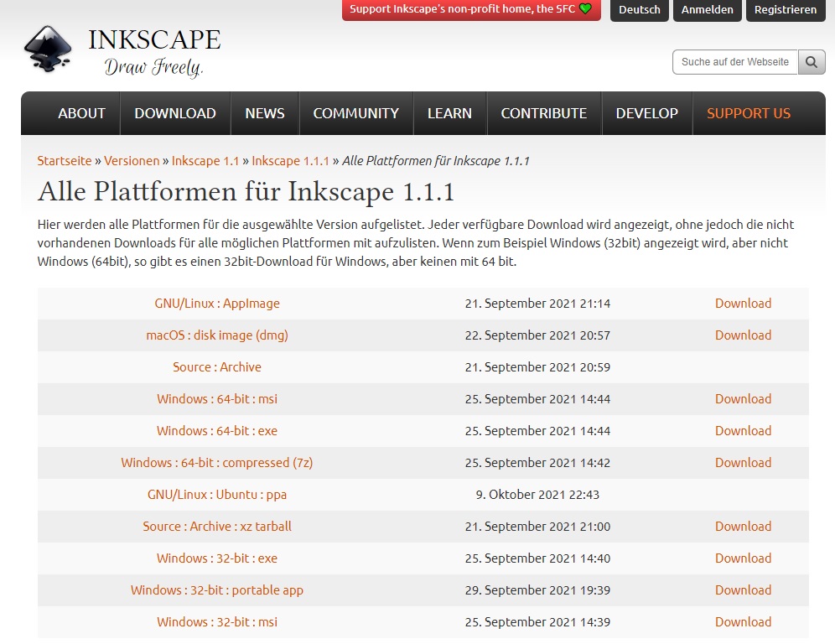Click the date '29. September 2021 19:39'
Viewport: 835px width, 644px height.
tap(537, 590)
